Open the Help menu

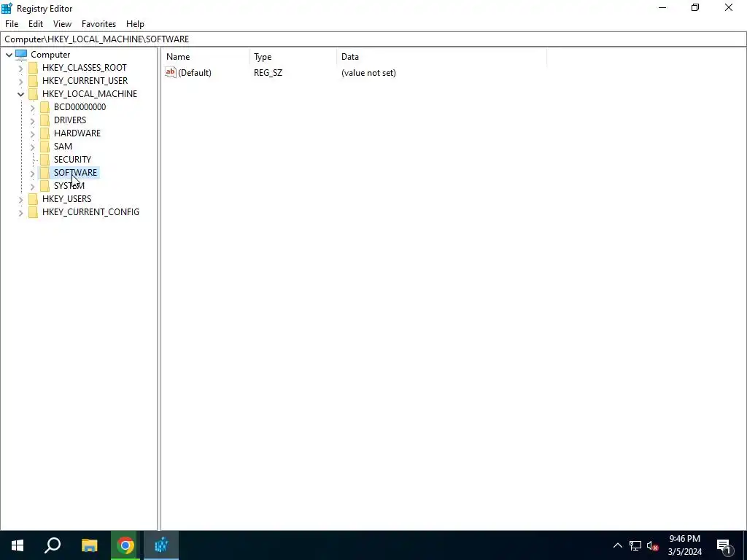[x=135, y=24]
